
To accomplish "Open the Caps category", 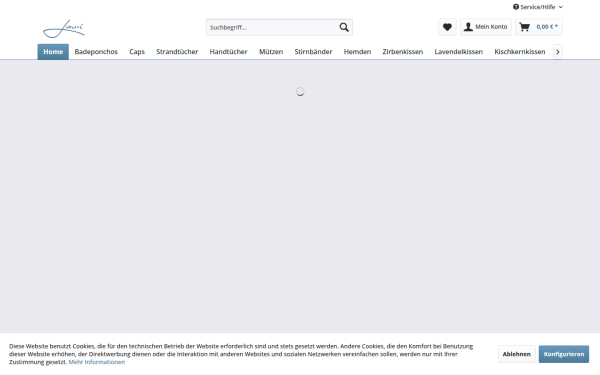I will tap(137, 52).
